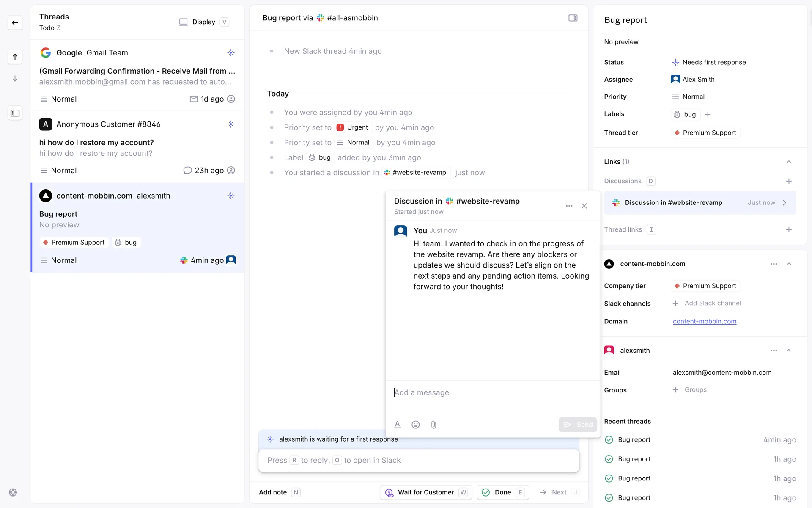The width and height of the screenshot is (812, 508).
Task: Add a new label plus icon
Action: [x=708, y=115]
